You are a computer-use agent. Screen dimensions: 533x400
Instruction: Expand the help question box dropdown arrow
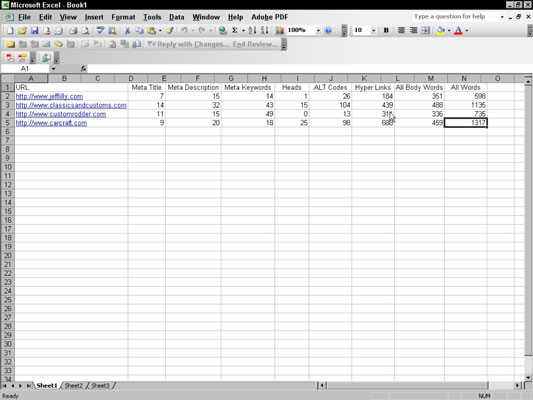click(502, 17)
